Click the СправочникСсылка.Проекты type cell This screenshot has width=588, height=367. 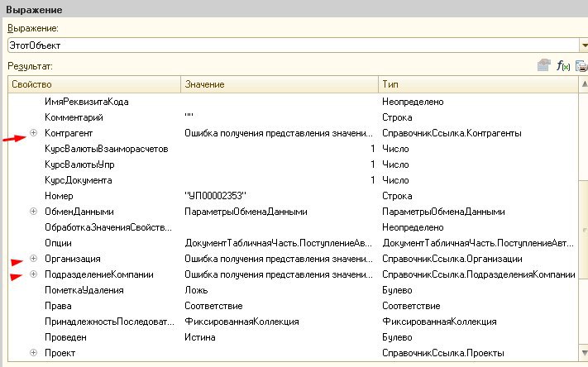point(443,354)
